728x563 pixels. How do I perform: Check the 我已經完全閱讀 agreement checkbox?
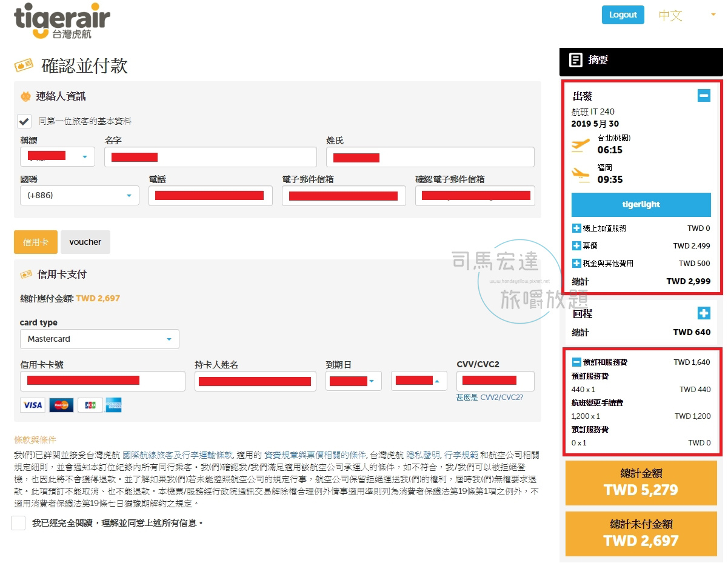(x=18, y=522)
